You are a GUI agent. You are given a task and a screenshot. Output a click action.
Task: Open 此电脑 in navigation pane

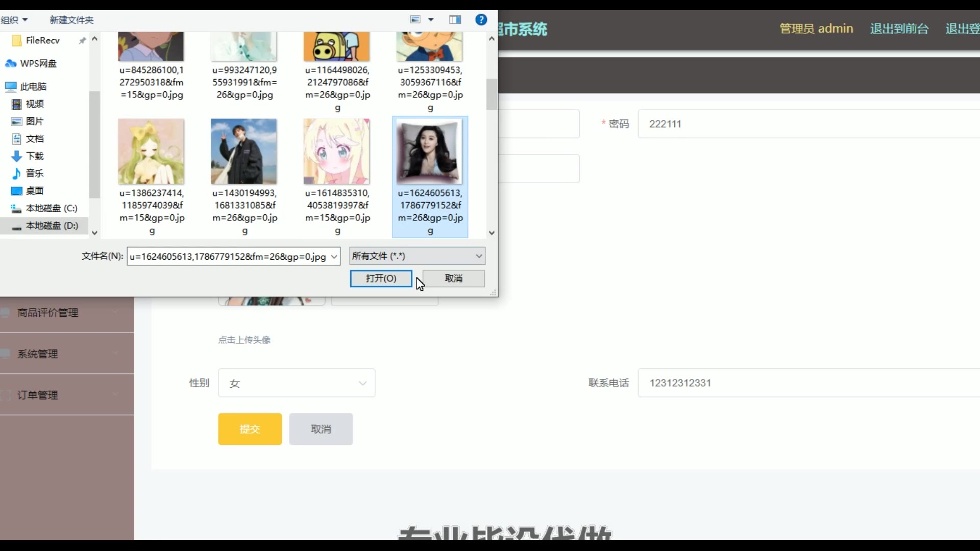click(33, 87)
